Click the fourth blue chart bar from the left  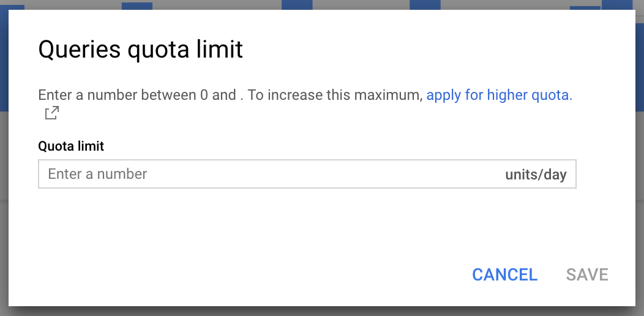425,4
